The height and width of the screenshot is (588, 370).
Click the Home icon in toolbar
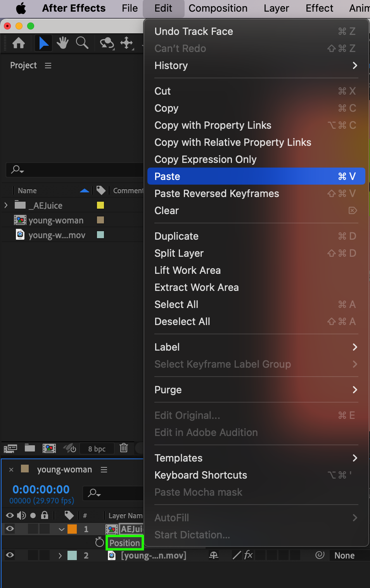pos(19,43)
